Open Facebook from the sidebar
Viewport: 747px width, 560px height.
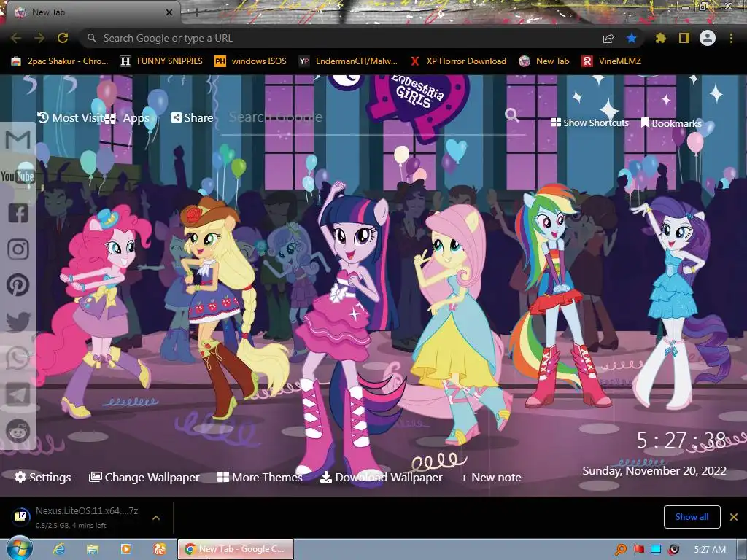[18, 213]
